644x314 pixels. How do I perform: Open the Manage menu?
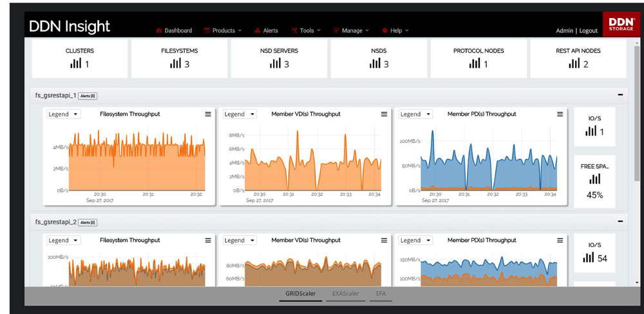351,30
